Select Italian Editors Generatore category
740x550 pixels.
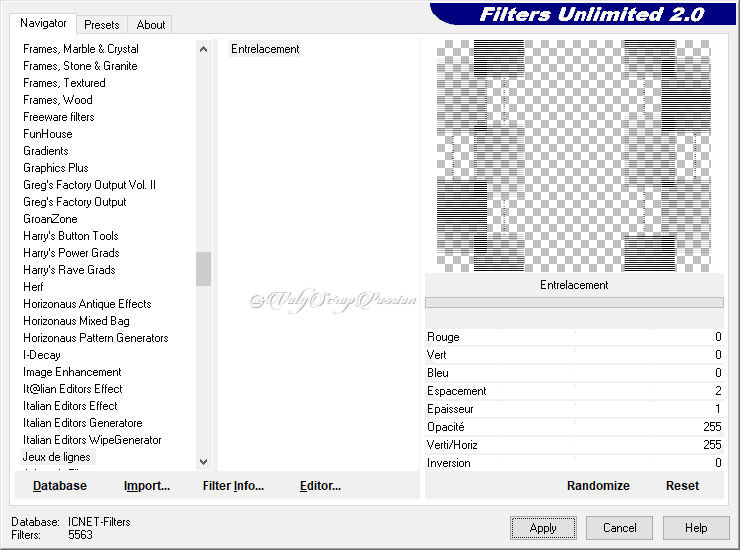[x=83, y=423]
